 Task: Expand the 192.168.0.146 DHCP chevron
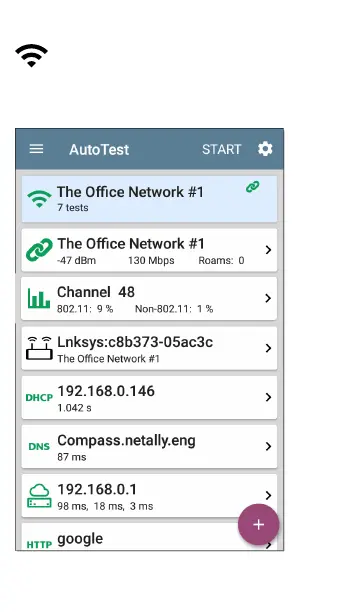click(268, 397)
